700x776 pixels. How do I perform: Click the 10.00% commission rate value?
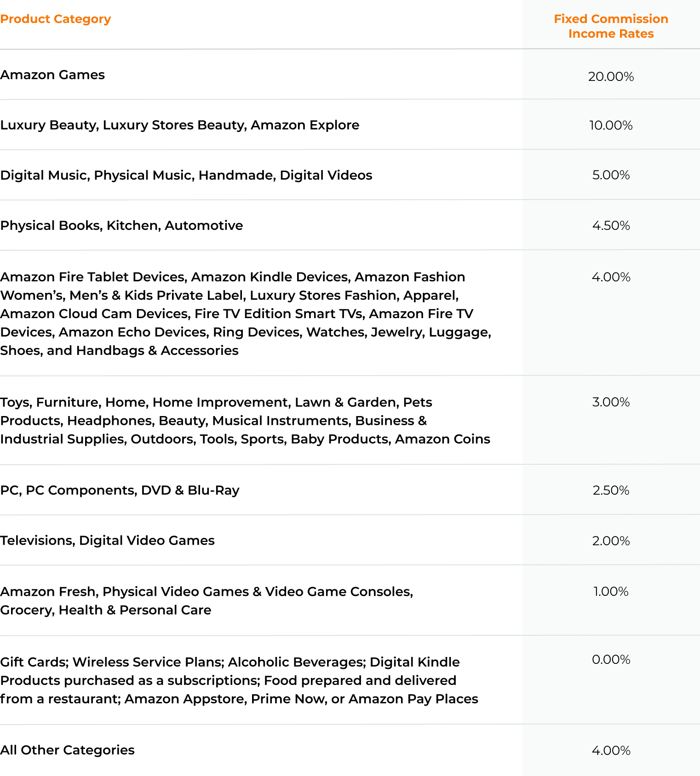click(x=611, y=126)
